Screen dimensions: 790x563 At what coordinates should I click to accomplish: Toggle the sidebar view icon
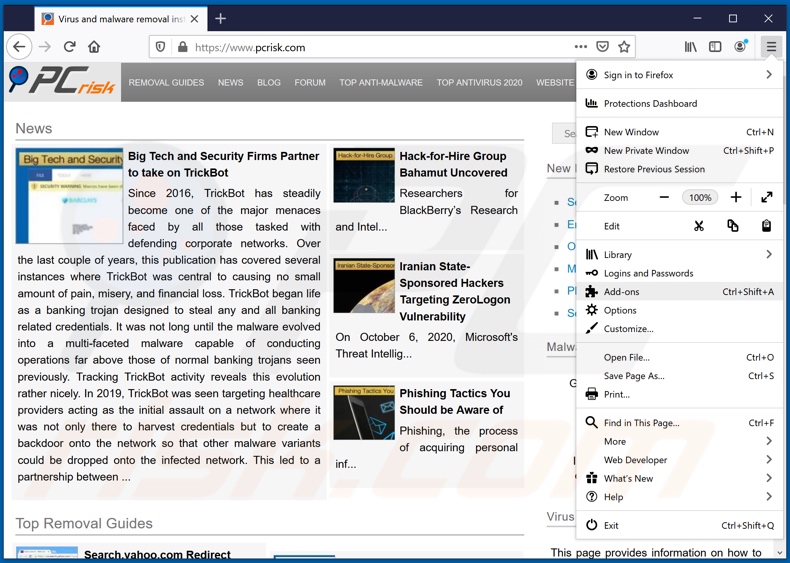(715, 47)
